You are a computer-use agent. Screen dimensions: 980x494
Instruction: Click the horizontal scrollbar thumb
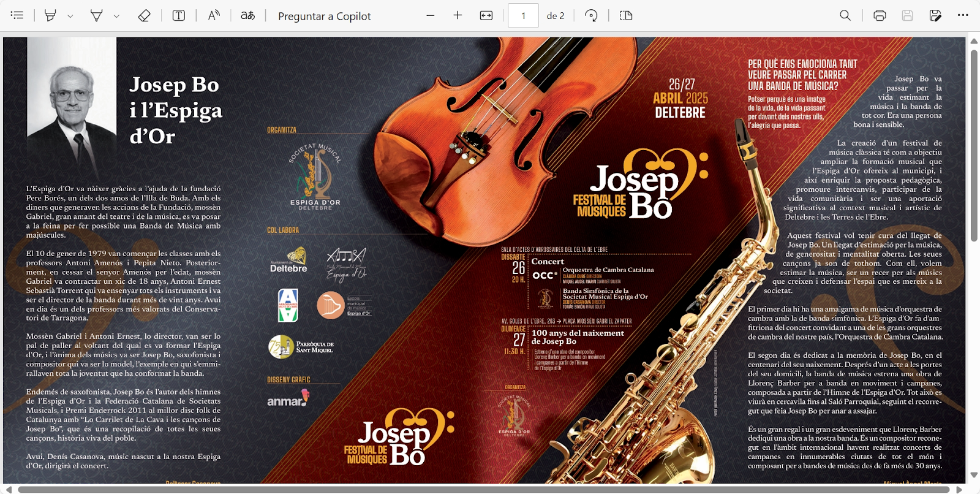(484, 489)
